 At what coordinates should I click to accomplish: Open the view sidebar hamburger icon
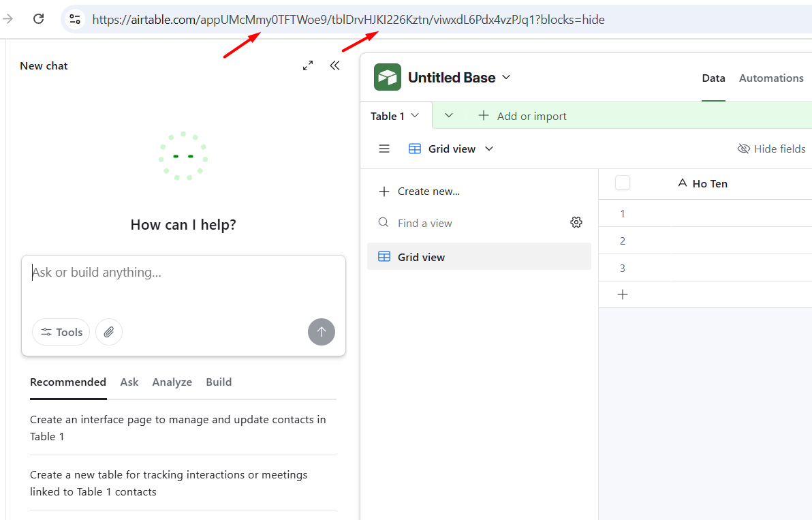coord(384,149)
